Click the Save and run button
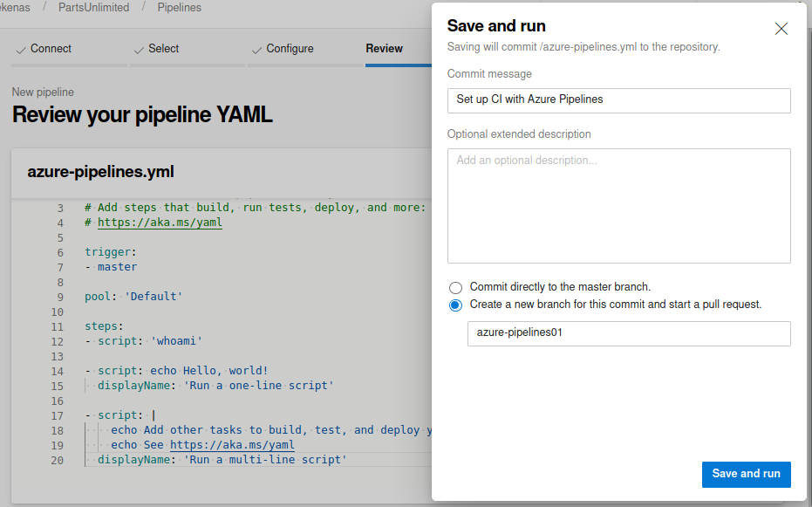The width and height of the screenshot is (812, 507). click(747, 475)
